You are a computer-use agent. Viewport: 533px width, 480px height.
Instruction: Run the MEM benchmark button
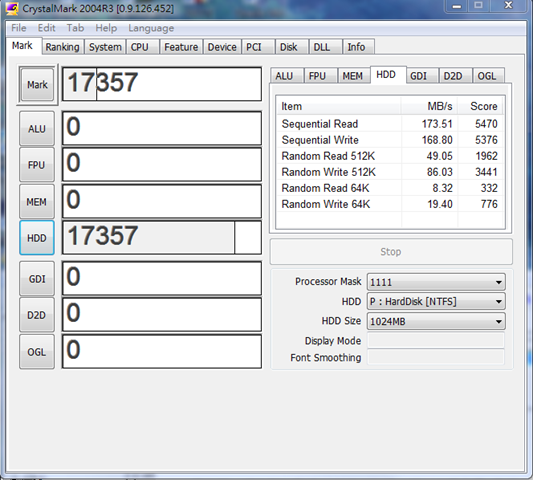37,202
